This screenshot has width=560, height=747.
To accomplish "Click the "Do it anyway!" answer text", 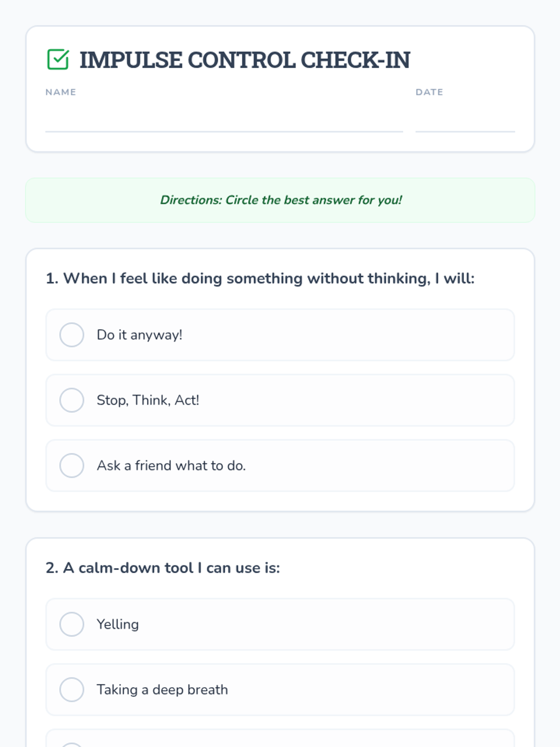I will [140, 335].
